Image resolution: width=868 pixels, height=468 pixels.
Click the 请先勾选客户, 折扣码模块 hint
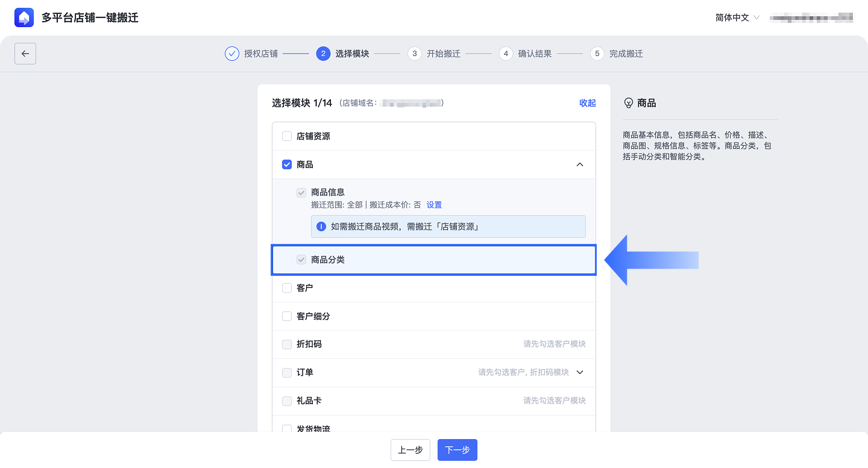[524, 373]
